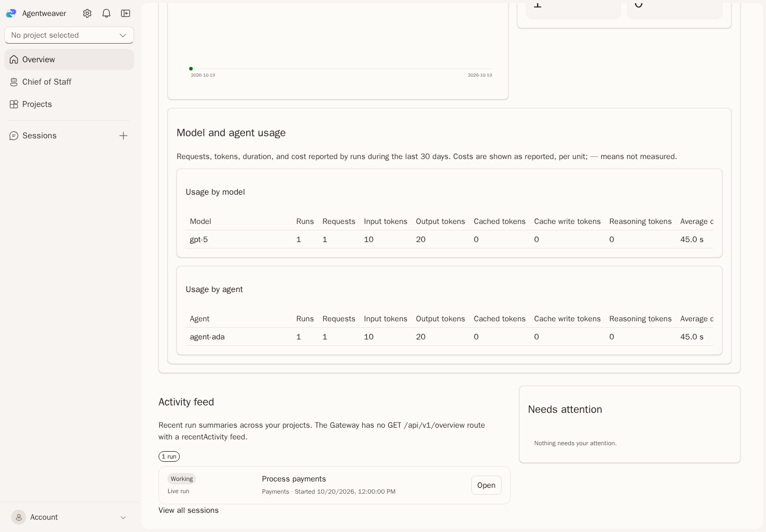Click the Live run label
The height and width of the screenshot is (532, 766).
coord(178,491)
